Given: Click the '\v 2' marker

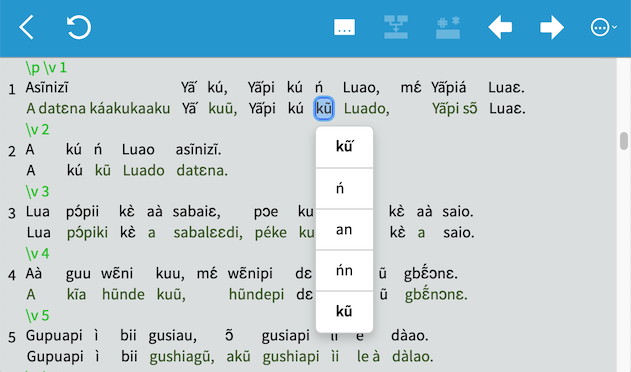Looking at the screenshot, I should pos(37,130).
